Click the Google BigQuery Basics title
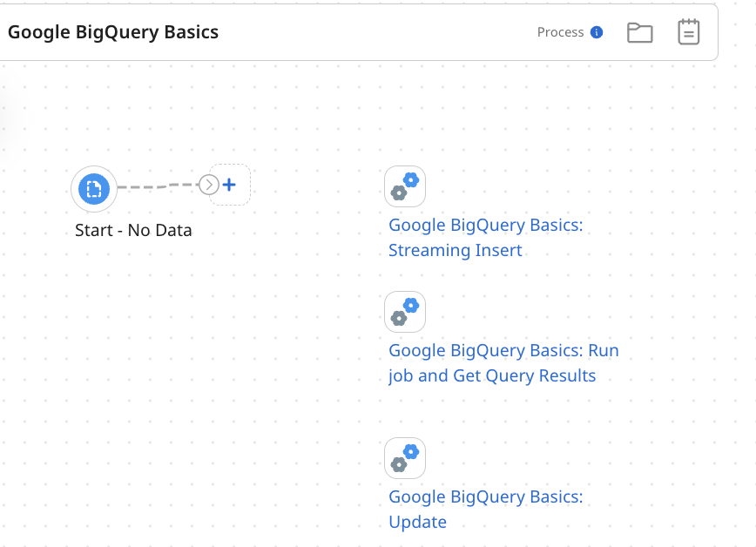Viewport: 756px width, 547px height. [112, 31]
